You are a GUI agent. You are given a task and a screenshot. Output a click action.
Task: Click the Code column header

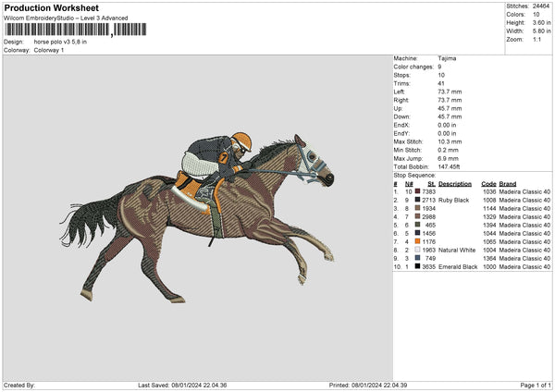tap(488, 183)
